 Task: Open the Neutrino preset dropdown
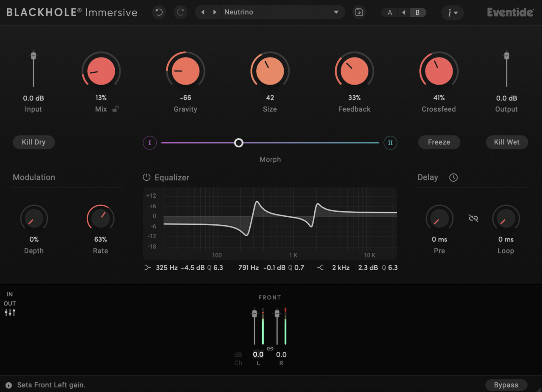point(282,12)
